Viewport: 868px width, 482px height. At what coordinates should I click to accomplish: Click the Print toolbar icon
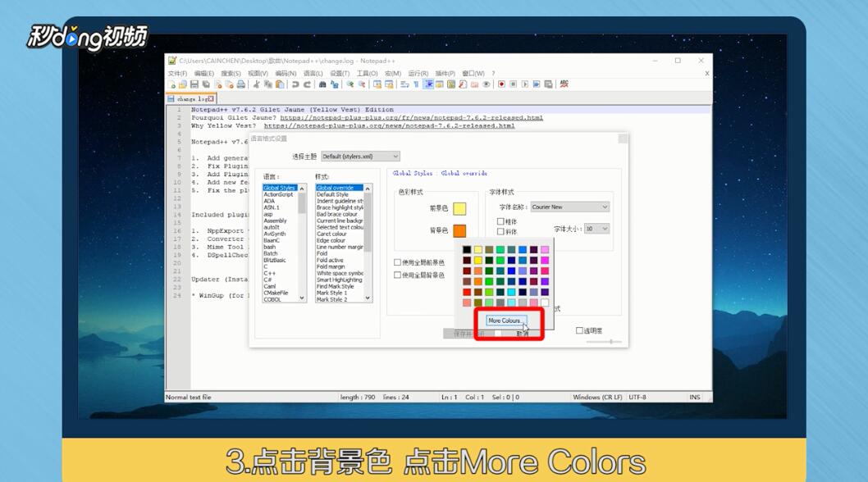click(x=241, y=84)
